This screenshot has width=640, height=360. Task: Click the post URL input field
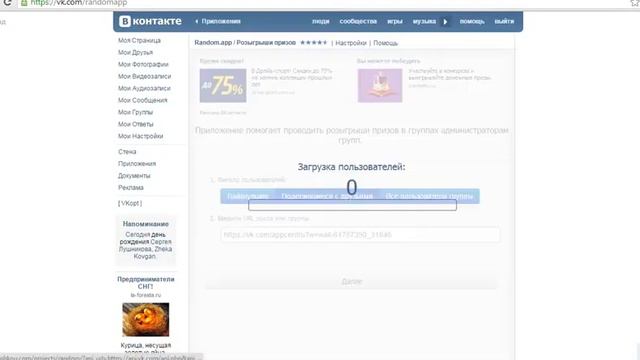(360, 235)
